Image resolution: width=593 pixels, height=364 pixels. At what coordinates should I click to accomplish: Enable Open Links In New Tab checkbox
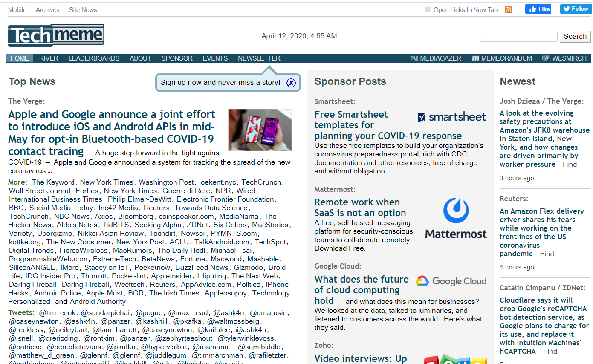[x=427, y=9]
